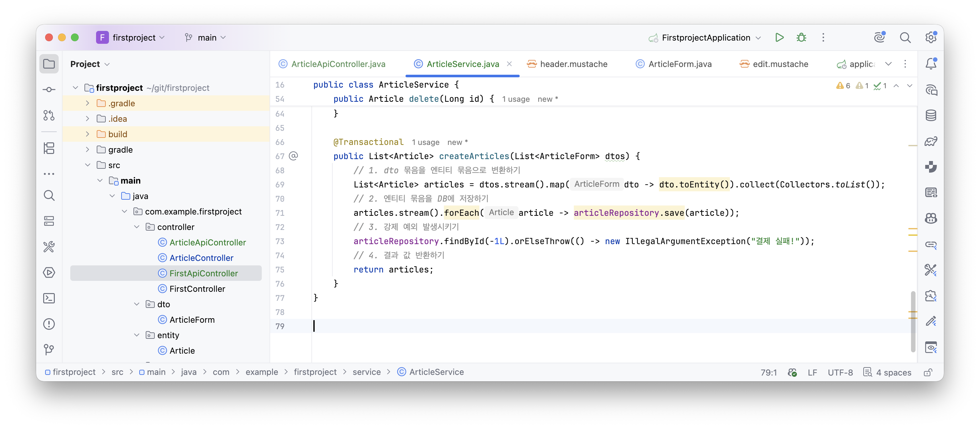Image resolution: width=980 pixels, height=429 pixels.
Task: Open the Pull Requests tool window
Action: (49, 115)
